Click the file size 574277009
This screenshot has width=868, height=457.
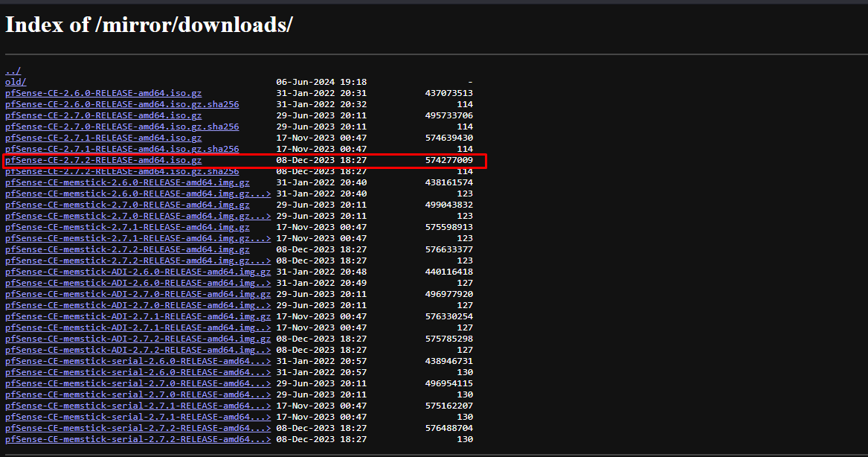click(449, 160)
